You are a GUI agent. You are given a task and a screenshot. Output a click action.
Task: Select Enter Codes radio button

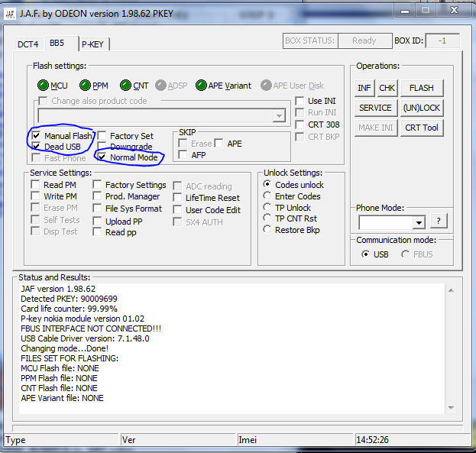click(x=267, y=196)
